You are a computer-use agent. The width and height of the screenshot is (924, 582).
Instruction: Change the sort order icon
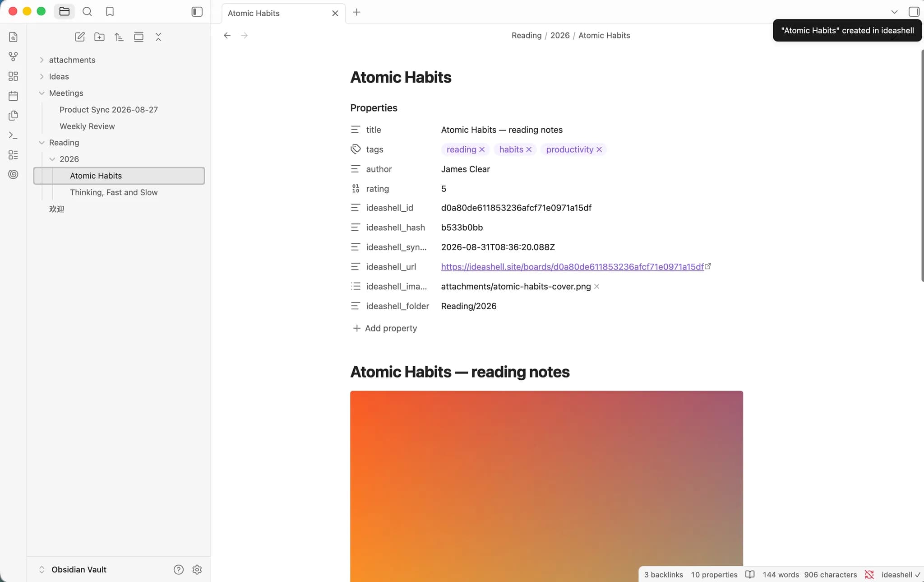(119, 37)
